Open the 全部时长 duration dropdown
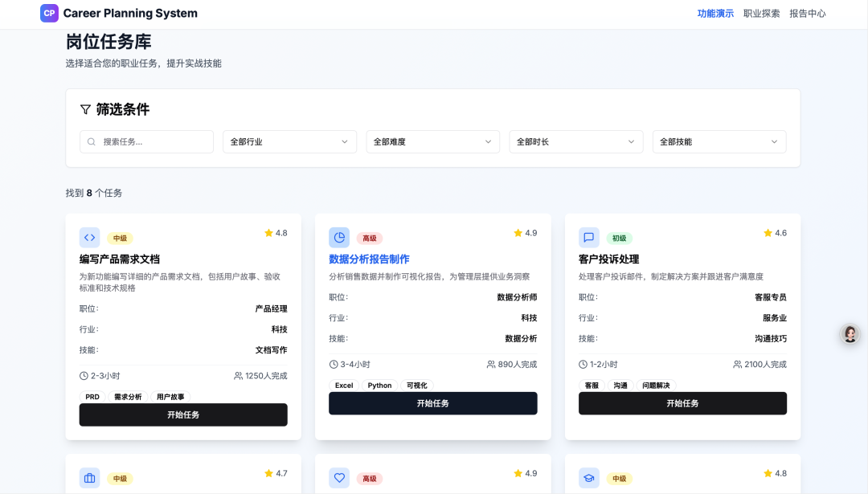The image size is (868, 494). [575, 141]
